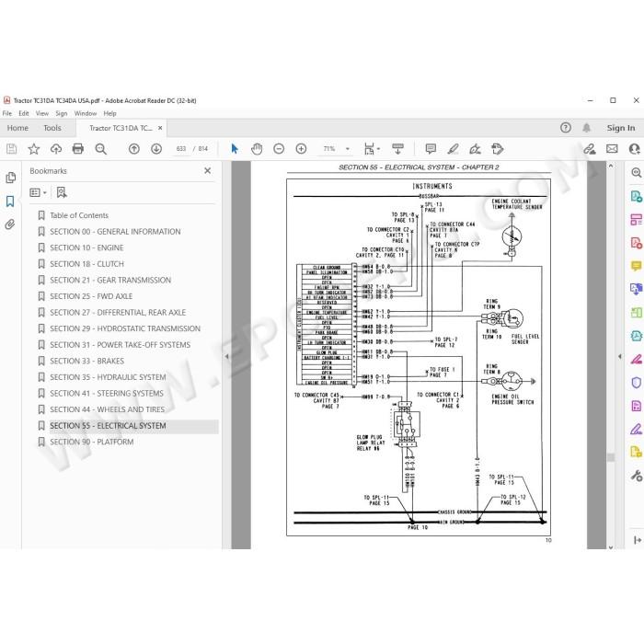Star this file as favorite
The width and height of the screenshot is (644, 644).
click(x=34, y=149)
